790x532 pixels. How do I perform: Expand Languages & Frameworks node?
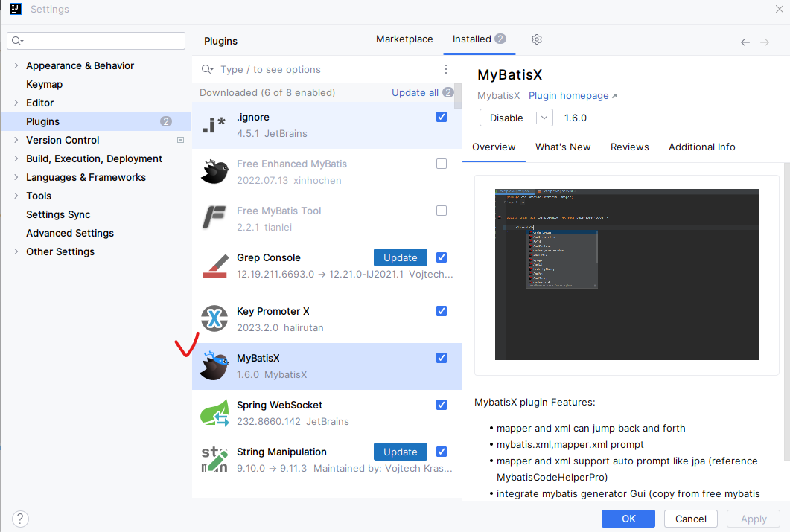[16, 177]
